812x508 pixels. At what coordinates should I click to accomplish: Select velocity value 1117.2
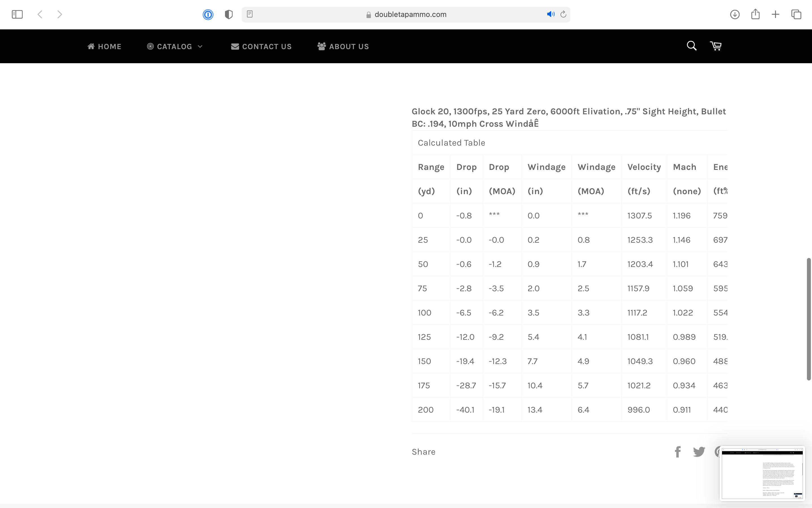637,313
